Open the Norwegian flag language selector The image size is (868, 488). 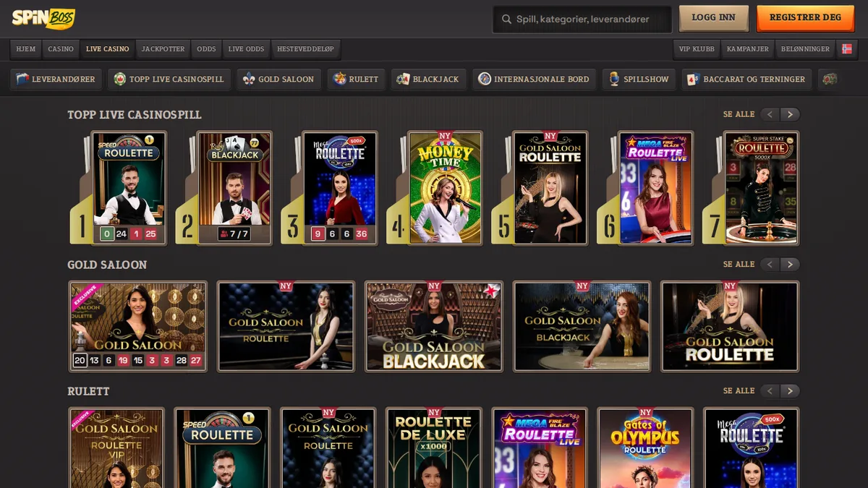[x=846, y=49]
